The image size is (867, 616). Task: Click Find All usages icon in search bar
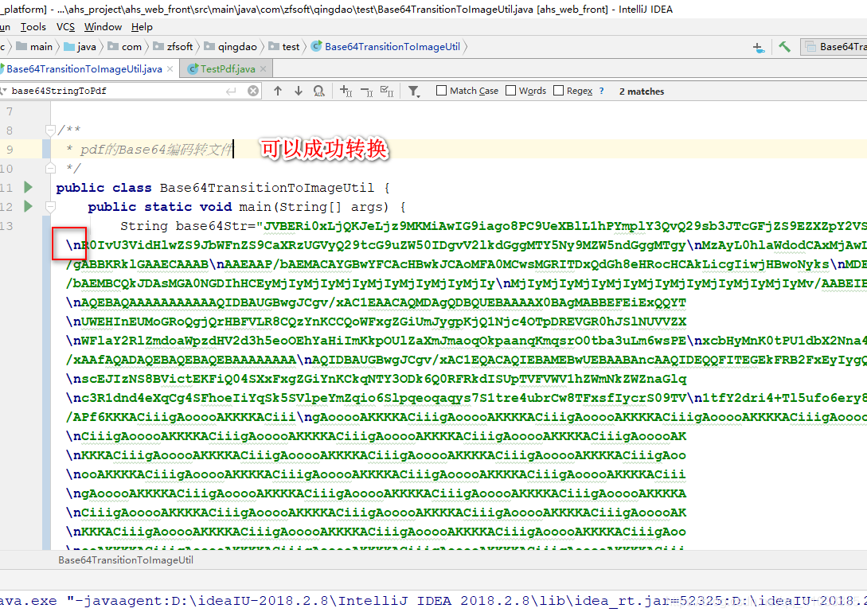[x=319, y=91]
